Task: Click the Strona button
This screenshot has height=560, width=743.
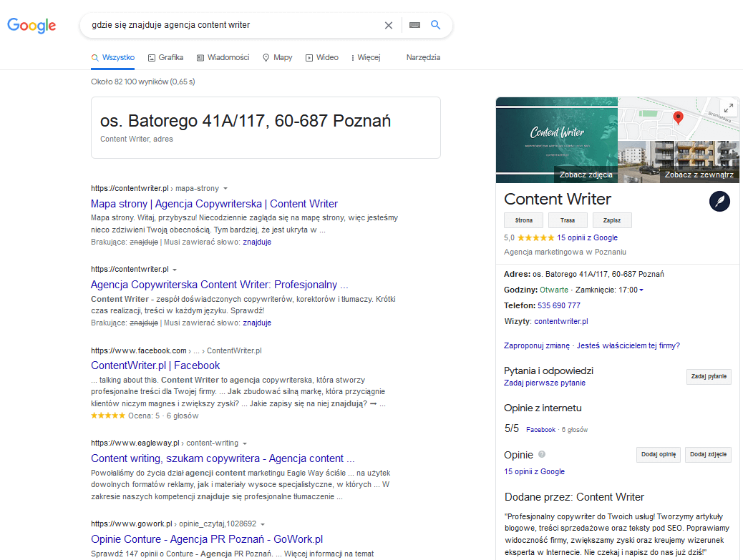Action: pos(523,220)
